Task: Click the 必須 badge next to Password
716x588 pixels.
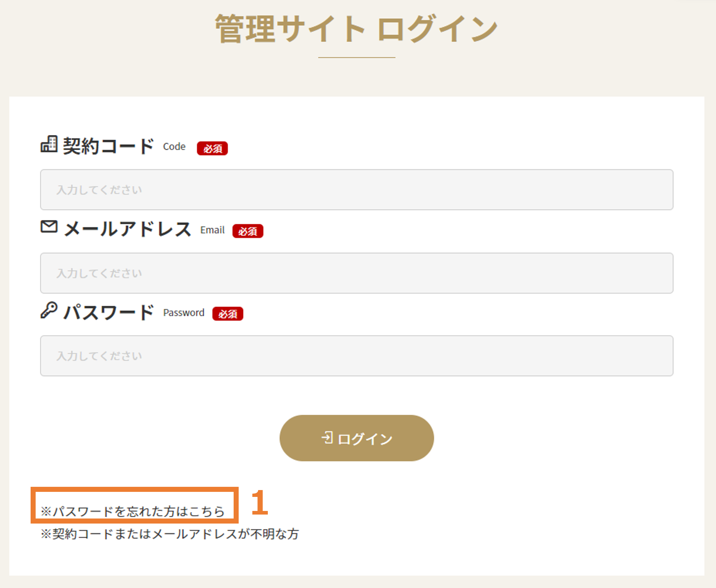Action: click(x=228, y=314)
